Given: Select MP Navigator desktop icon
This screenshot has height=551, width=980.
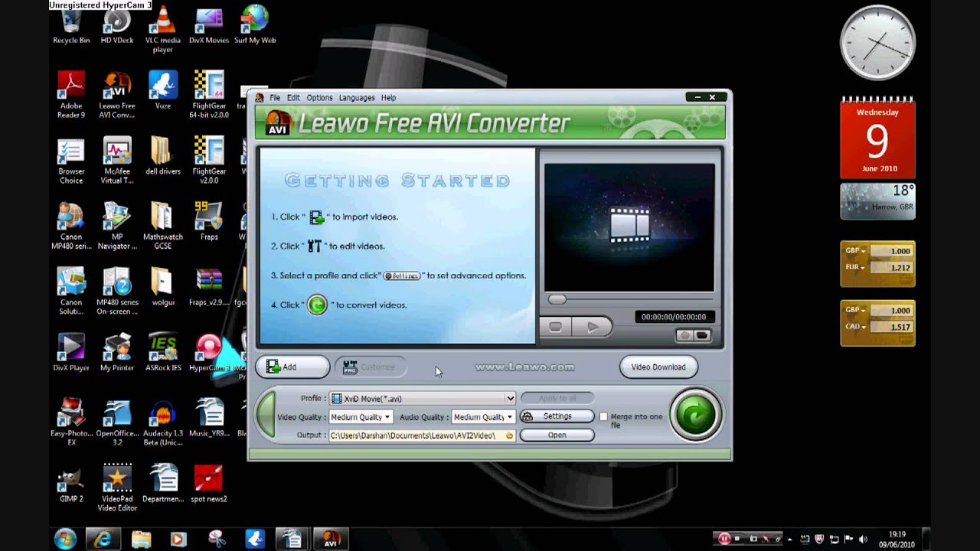Looking at the screenshot, I should point(117,226).
